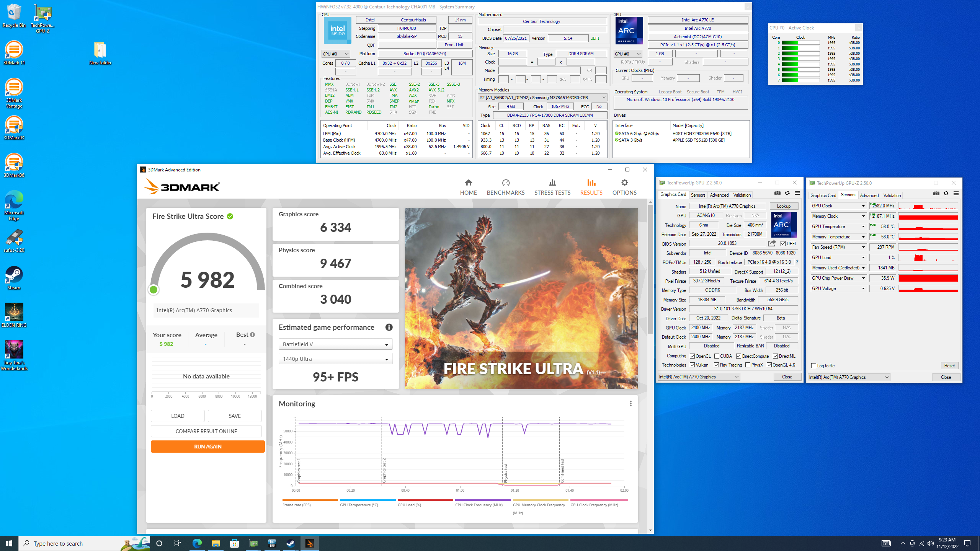
Task: Open the Edge browser from the taskbar
Action: coord(197,543)
